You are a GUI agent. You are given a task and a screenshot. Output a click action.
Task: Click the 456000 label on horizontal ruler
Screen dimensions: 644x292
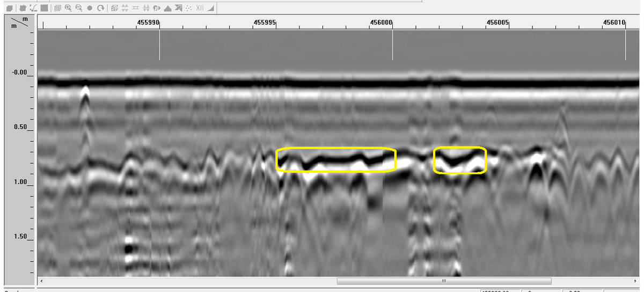[x=382, y=23]
